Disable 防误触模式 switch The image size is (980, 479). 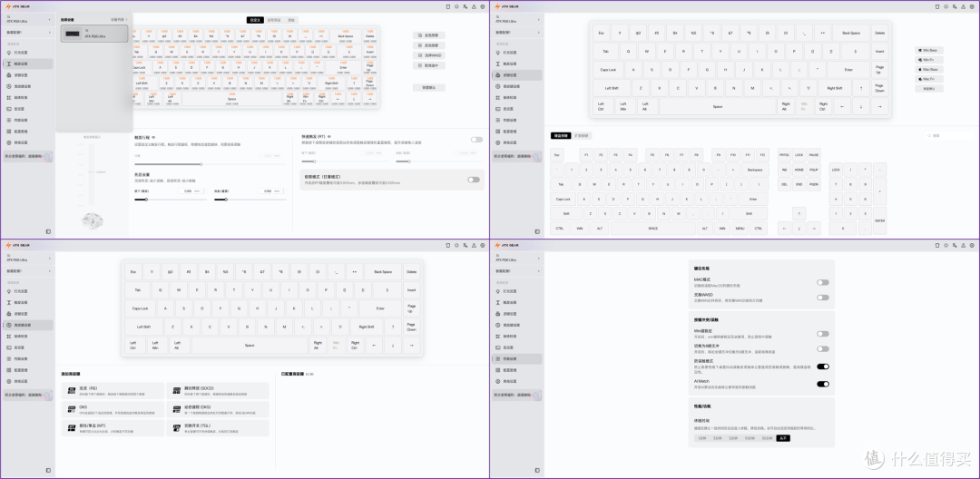(823, 367)
